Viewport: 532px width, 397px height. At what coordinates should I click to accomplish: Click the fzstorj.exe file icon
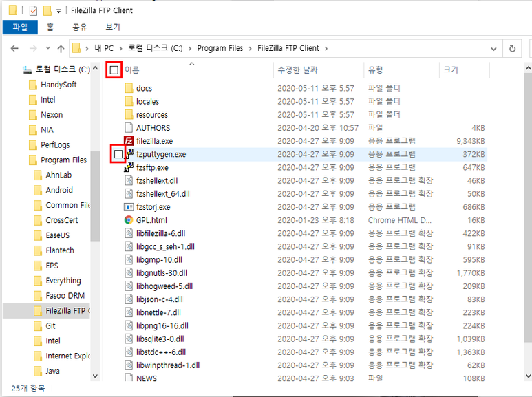[x=129, y=207]
